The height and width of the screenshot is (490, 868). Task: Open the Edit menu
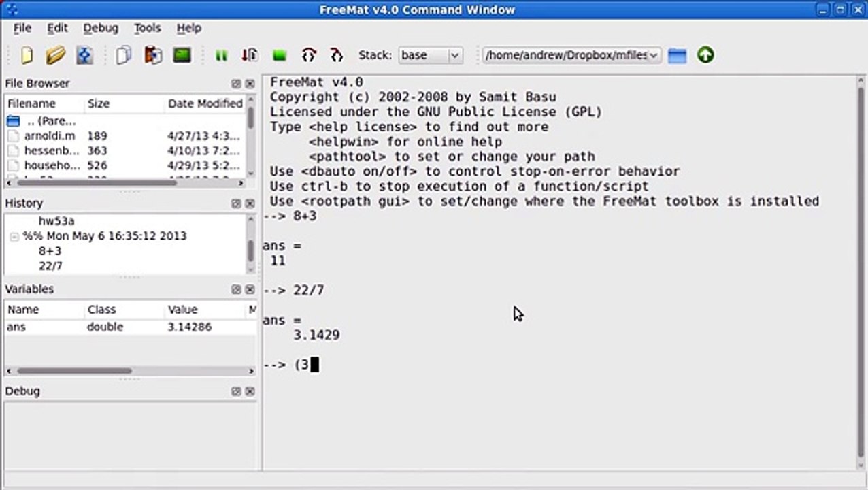[57, 28]
